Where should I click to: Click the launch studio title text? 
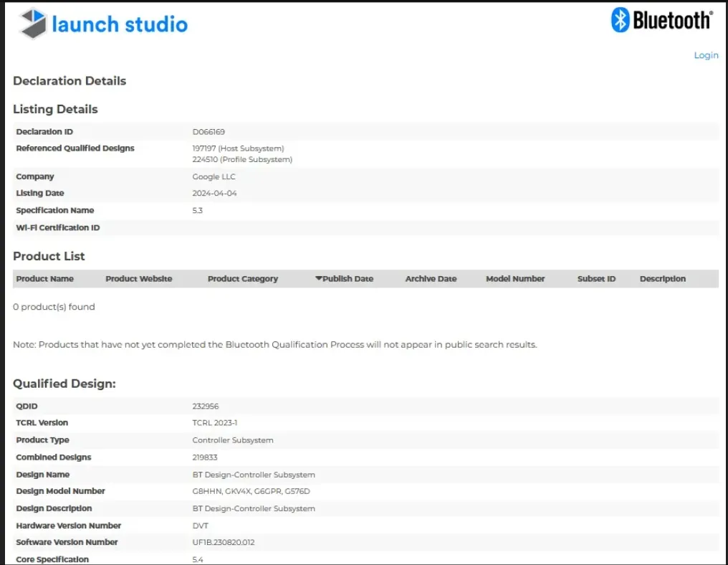pyautogui.click(x=120, y=24)
